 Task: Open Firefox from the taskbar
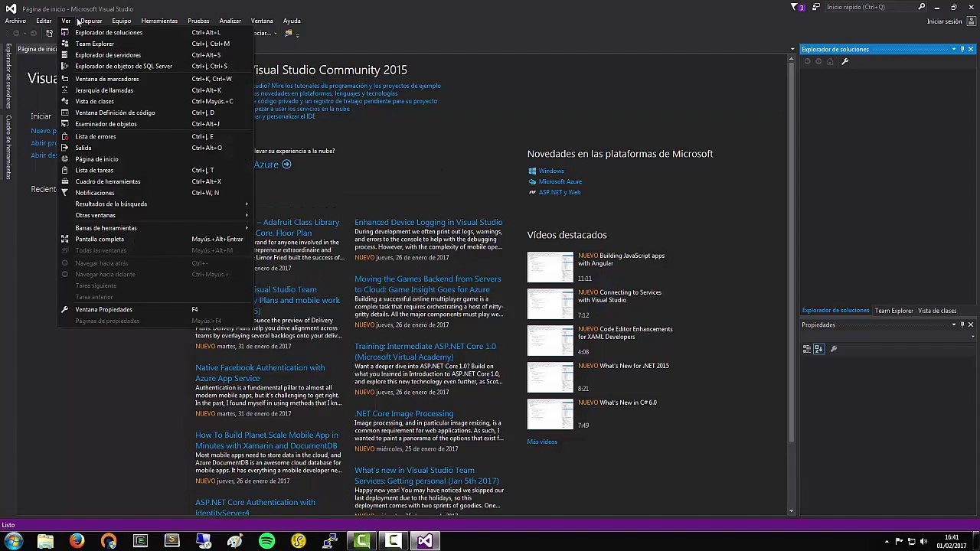pyautogui.click(x=77, y=541)
